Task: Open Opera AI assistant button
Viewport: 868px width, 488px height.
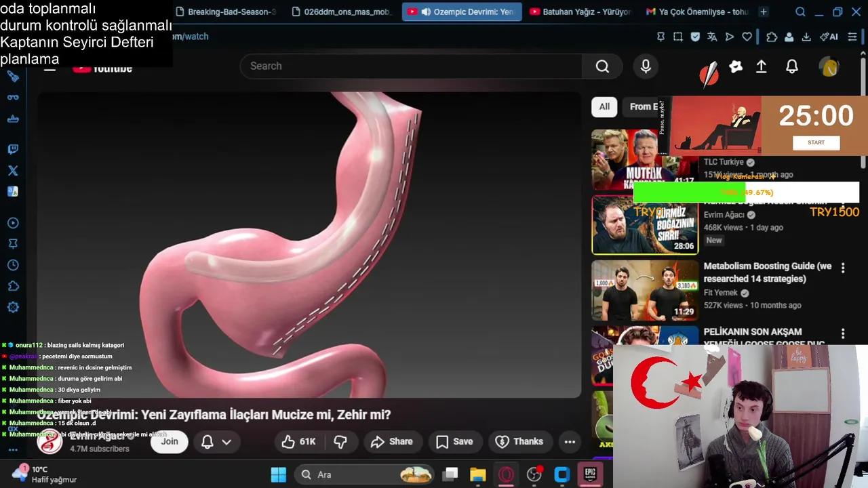Action: [829, 37]
